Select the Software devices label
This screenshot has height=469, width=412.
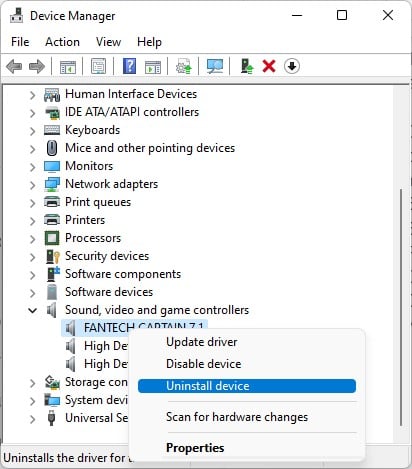pos(109,292)
